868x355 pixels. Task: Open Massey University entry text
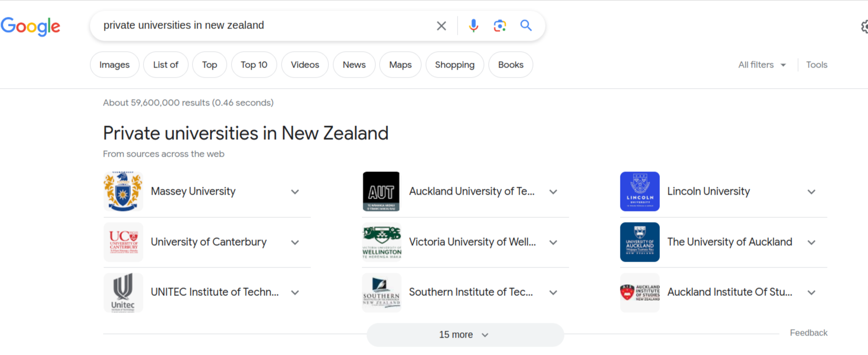point(193,191)
